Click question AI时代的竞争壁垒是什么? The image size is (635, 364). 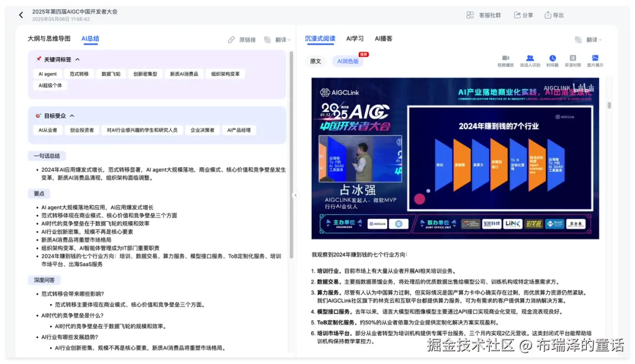72,315
